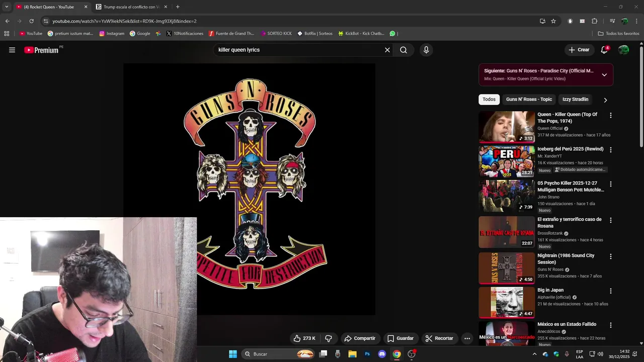Click the address bar URL
This screenshot has width=644, height=362.
point(125,21)
